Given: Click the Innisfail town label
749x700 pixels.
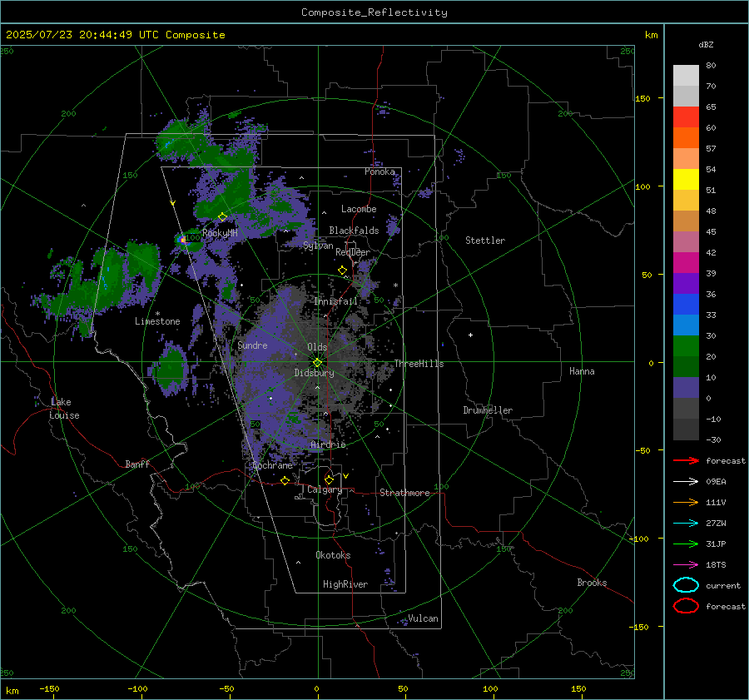Looking at the screenshot, I should tap(336, 301).
